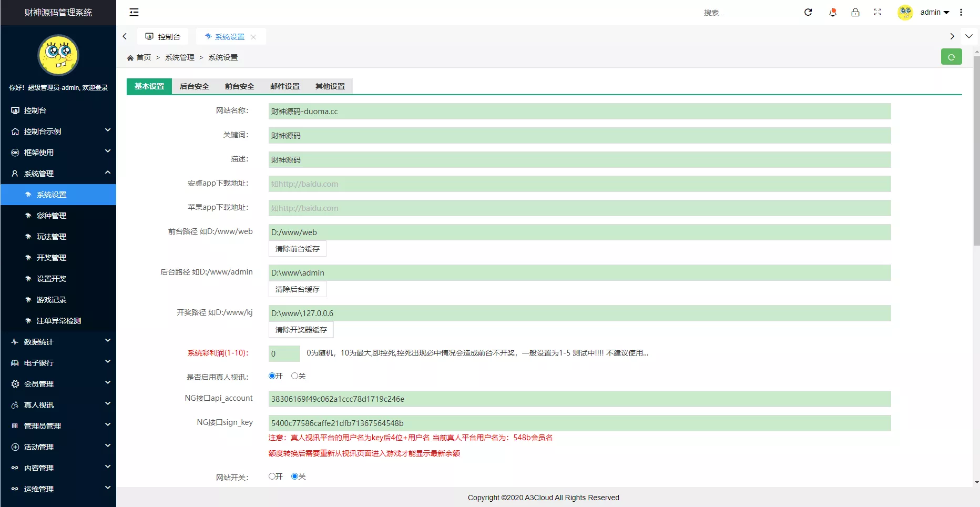
Task: Expand the 会员管理 sidebar menu
Action: pyautogui.click(x=58, y=384)
